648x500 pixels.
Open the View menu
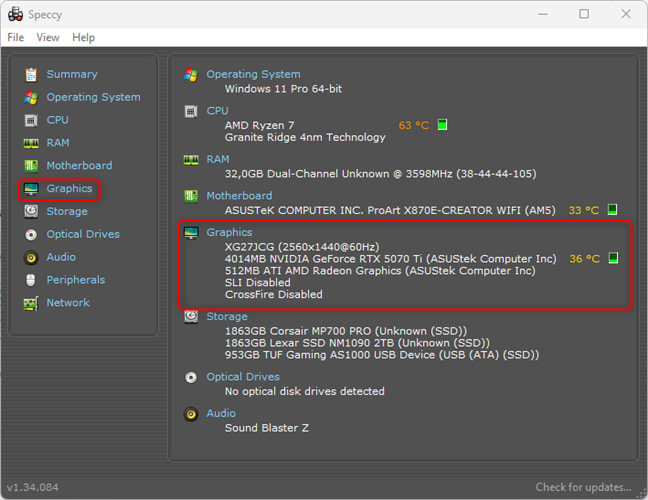(x=48, y=38)
